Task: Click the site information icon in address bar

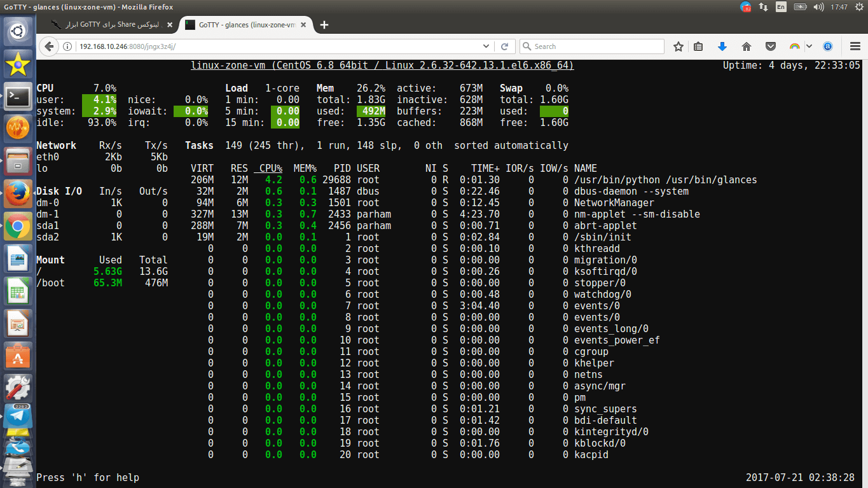Action: (x=67, y=46)
